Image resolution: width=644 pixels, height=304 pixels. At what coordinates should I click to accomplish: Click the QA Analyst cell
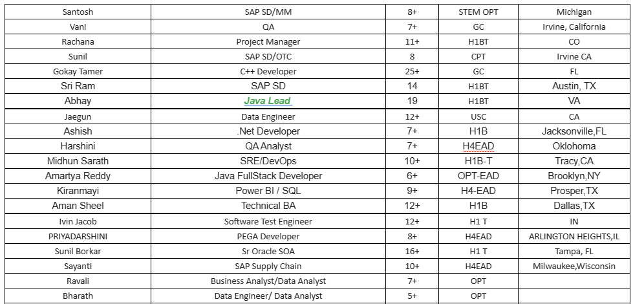point(268,146)
